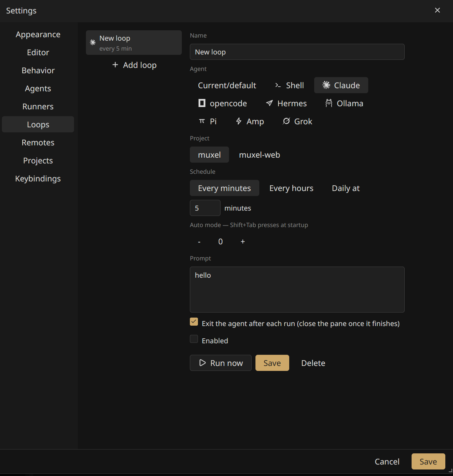Select the Pi agent
The width and height of the screenshot is (453, 476).
coord(208,121)
